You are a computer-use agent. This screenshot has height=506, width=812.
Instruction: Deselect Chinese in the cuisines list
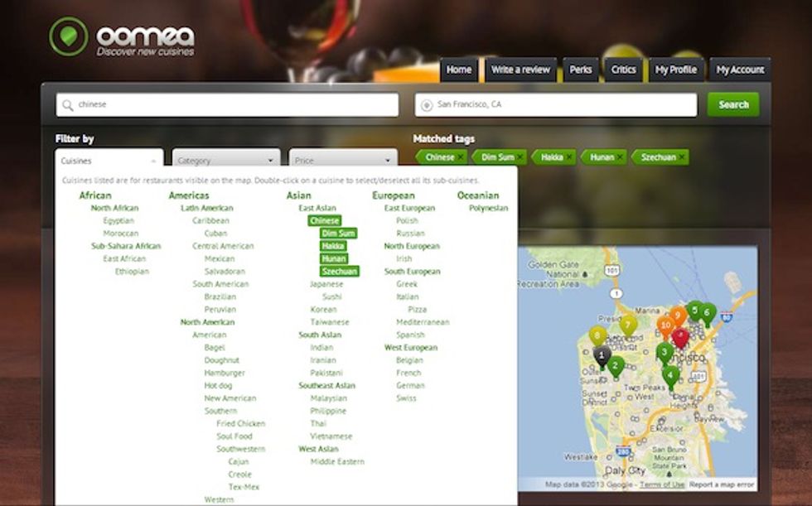326,220
